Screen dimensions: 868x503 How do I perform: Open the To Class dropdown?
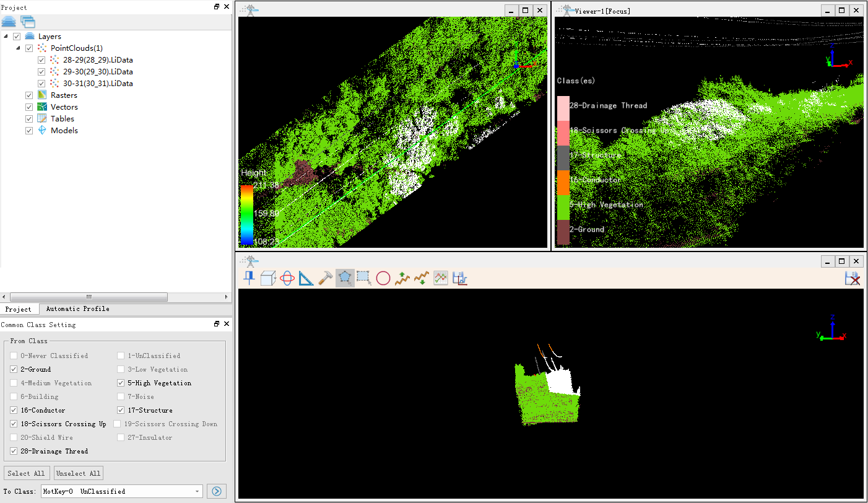point(198,491)
